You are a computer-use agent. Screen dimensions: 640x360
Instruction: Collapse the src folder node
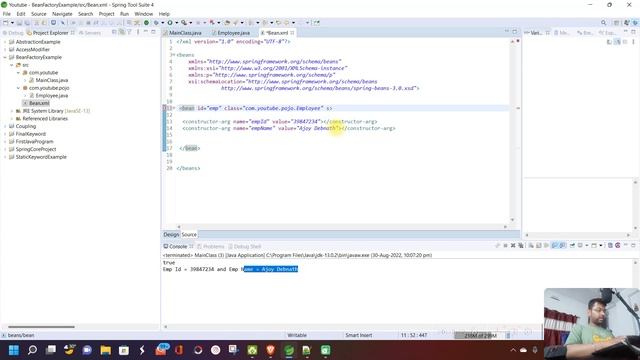(11, 65)
